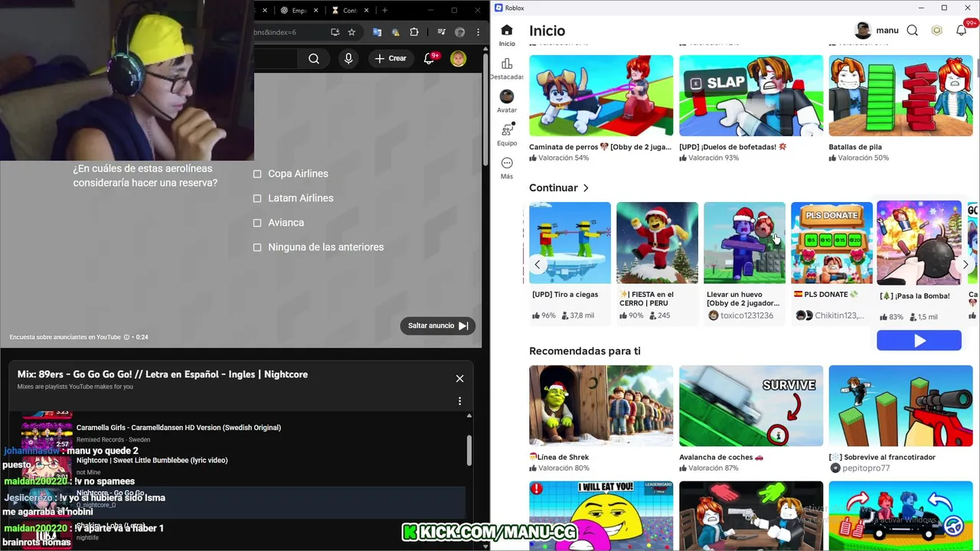Open Más menu in Roblox sidebar
The width and height of the screenshot is (980, 551).
coord(507,168)
